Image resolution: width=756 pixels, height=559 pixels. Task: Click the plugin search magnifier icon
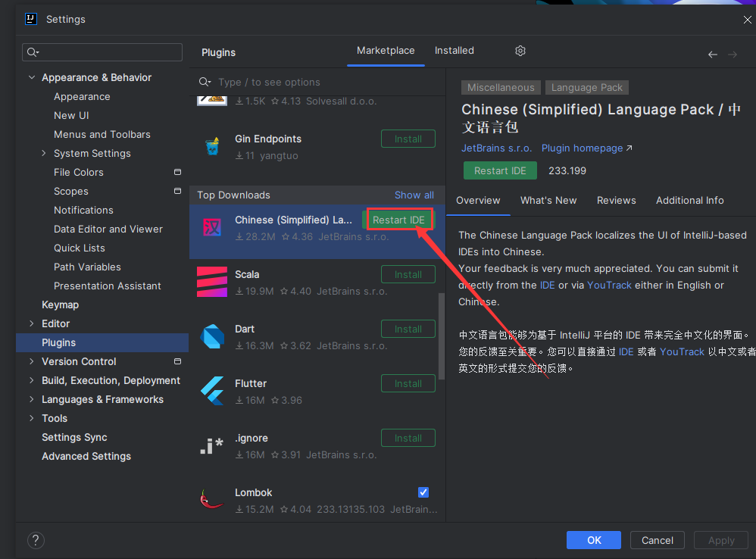pyautogui.click(x=205, y=82)
